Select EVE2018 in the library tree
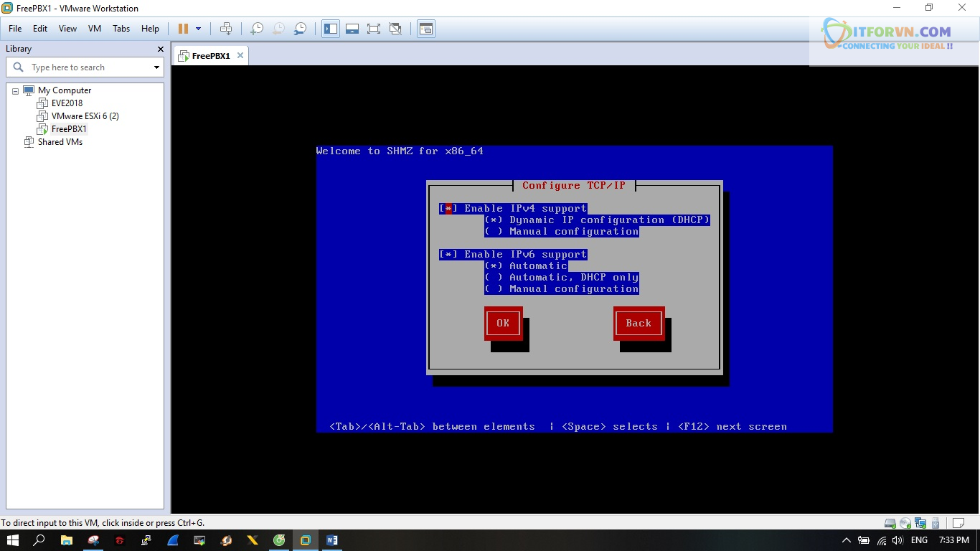The image size is (980, 551). coord(67,103)
